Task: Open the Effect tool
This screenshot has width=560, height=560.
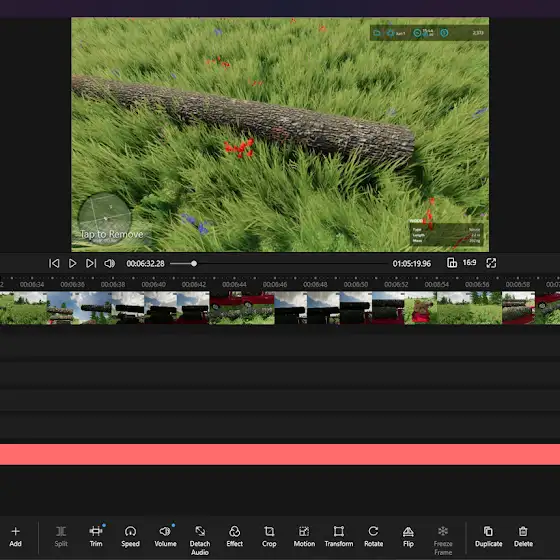Action: [235, 536]
